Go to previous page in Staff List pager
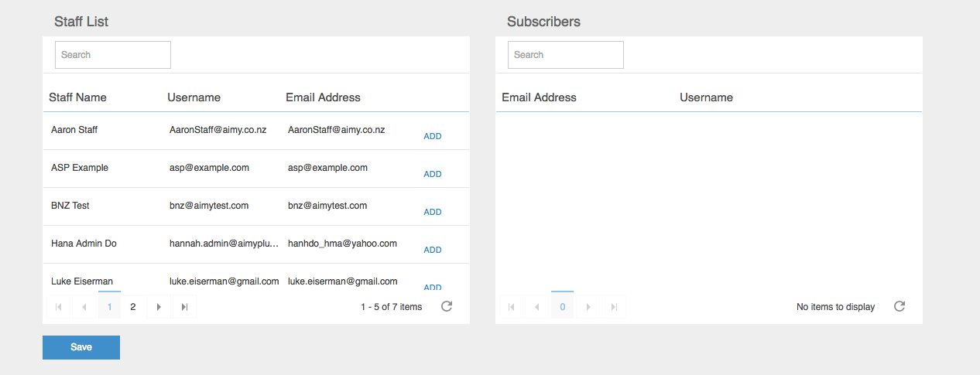This screenshot has width=980, height=375. coord(84,307)
